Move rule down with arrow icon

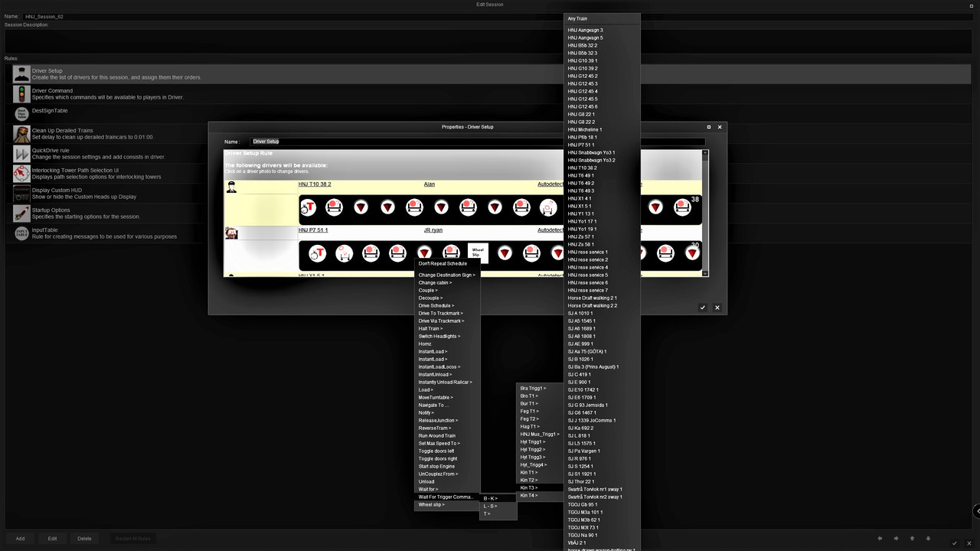click(928, 539)
